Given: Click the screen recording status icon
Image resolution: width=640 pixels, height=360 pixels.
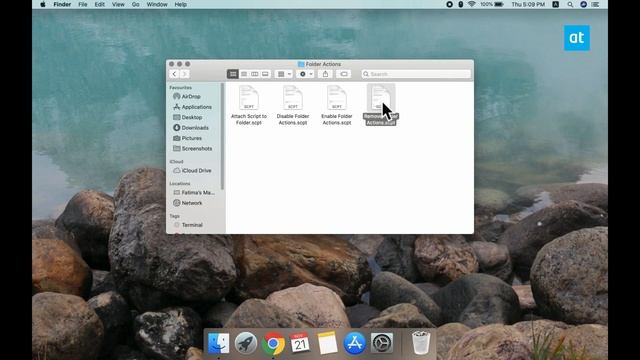Looking at the screenshot, I should point(449,4).
